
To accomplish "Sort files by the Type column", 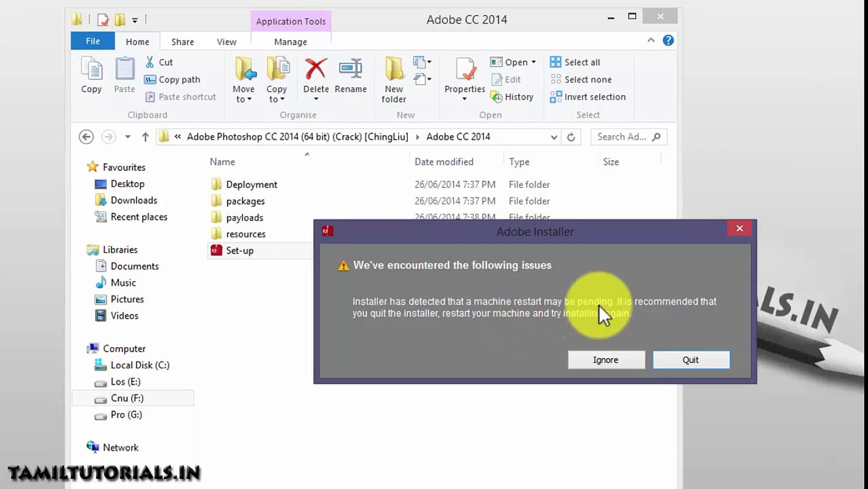I will (x=519, y=162).
